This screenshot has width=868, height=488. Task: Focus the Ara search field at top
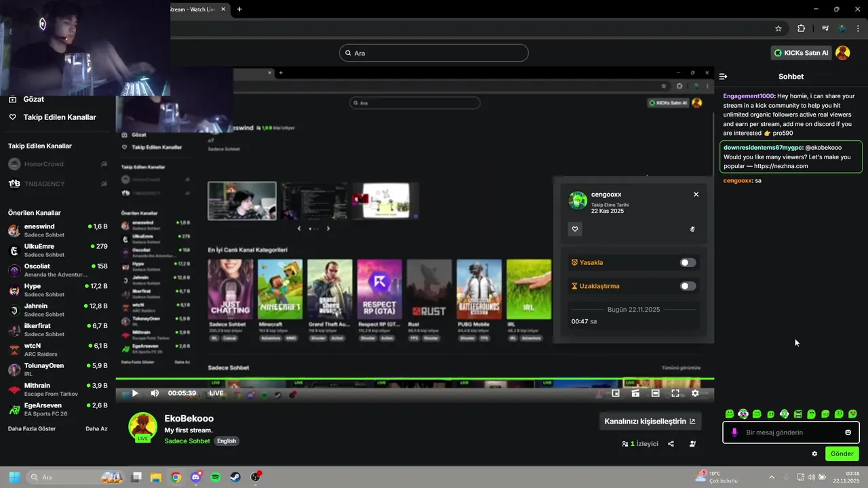point(434,53)
